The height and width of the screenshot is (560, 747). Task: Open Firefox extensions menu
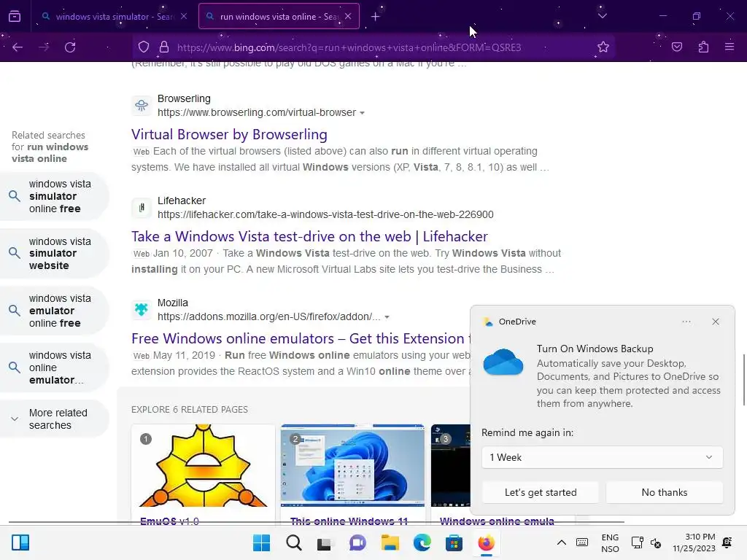(703, 47)
